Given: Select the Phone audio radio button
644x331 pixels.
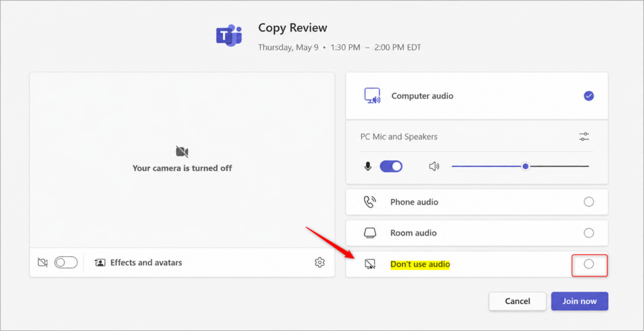Looking at the screenshot, I should point(589,202).
